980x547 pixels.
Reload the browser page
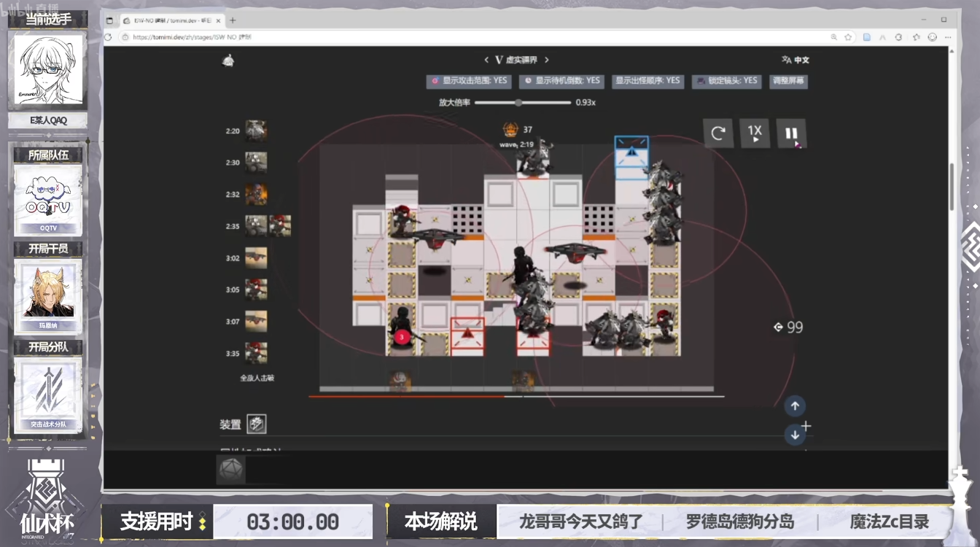click(x=109, y=37)
